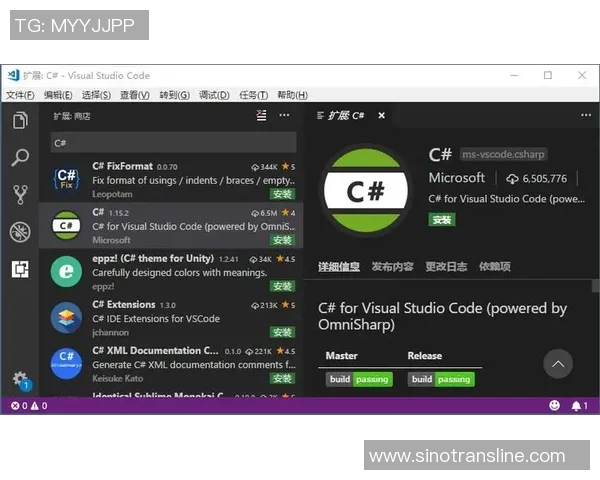Switch to the 更改日志 tab
600x480 pixels.
pyautogui.click(x=446, y=266)
